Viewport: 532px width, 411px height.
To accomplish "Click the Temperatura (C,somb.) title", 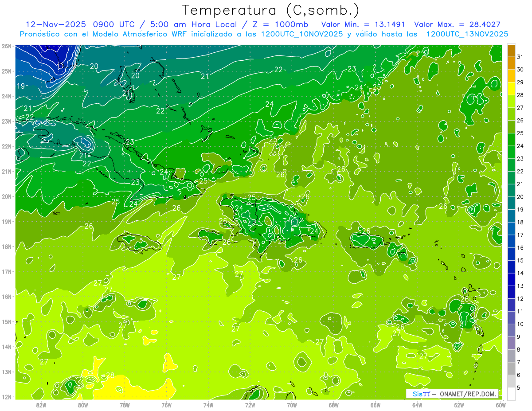I will tap(271, 10).
